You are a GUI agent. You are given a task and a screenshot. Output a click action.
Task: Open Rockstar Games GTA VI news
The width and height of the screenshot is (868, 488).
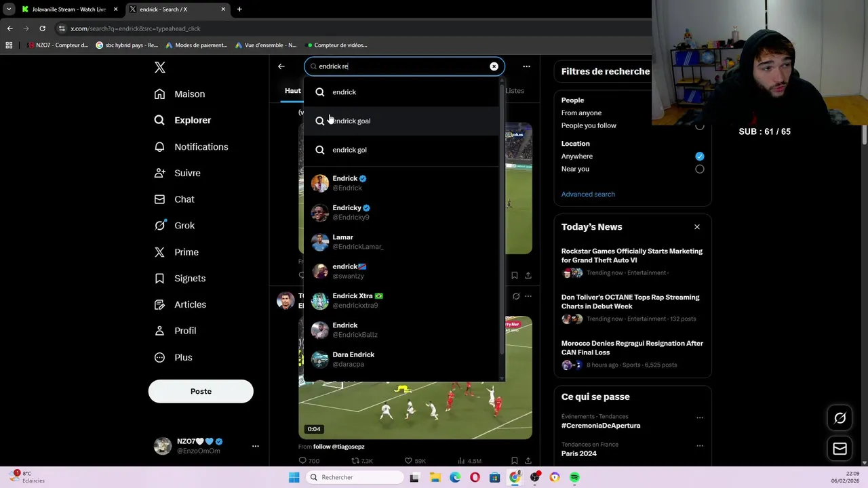click(632, 261)
